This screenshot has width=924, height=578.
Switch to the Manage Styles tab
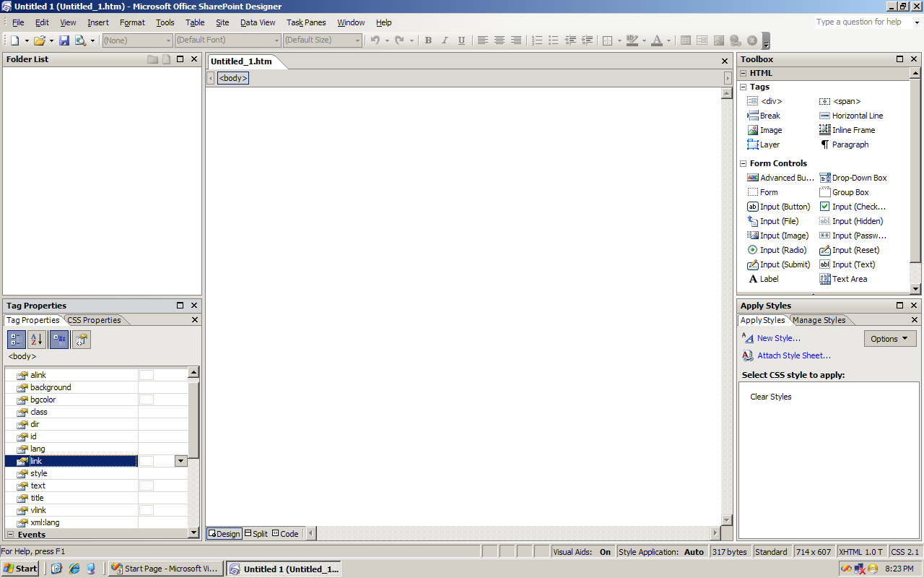click(819, 320)
